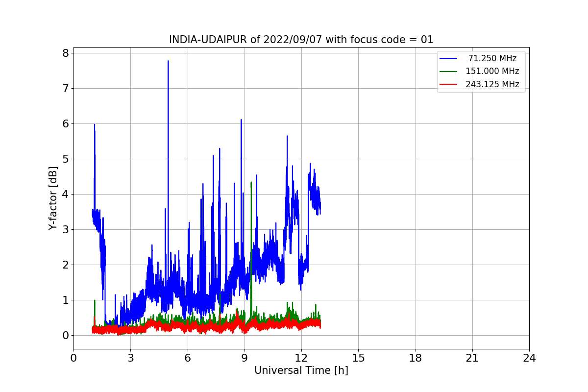Click x-axis tick label 15

pyautogui.click(x=358, y=358)
